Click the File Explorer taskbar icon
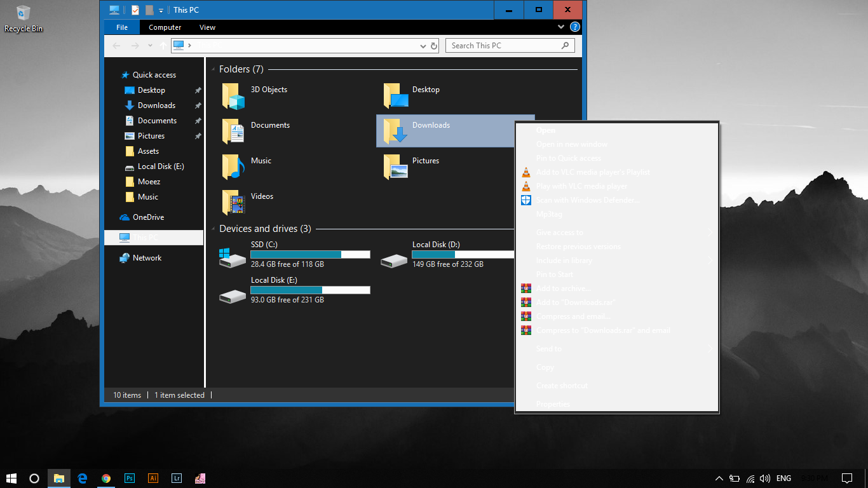Image resolution: width=868 pixels, height=488 pixels. point(59,478)
